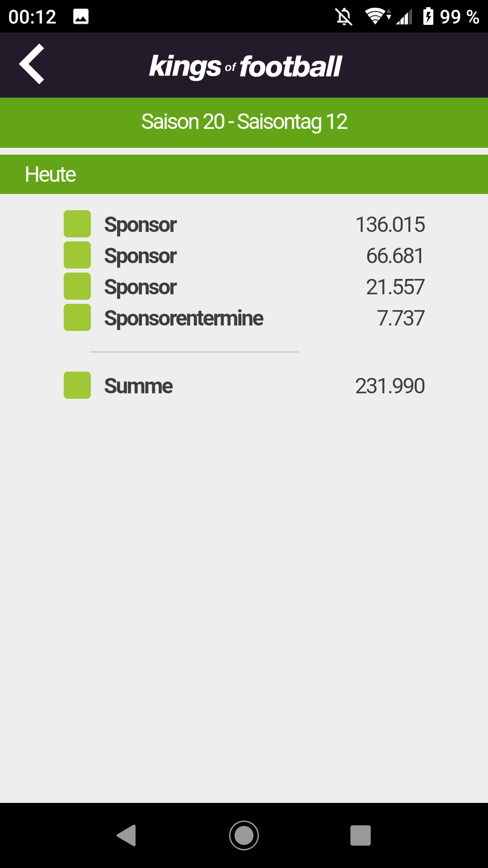Select green swatch beside Sponsor 66.681

click(77, 255)
